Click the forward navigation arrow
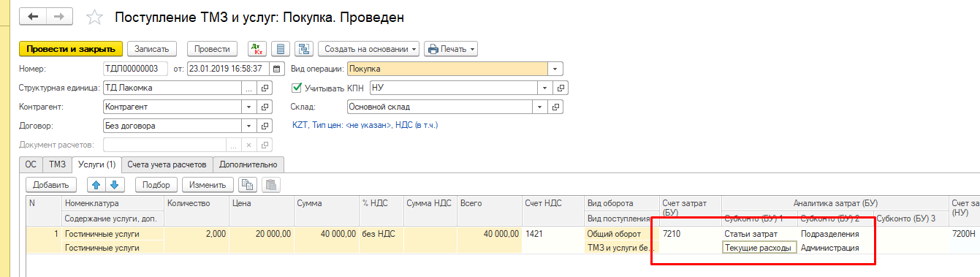 (x=58, y=15)
